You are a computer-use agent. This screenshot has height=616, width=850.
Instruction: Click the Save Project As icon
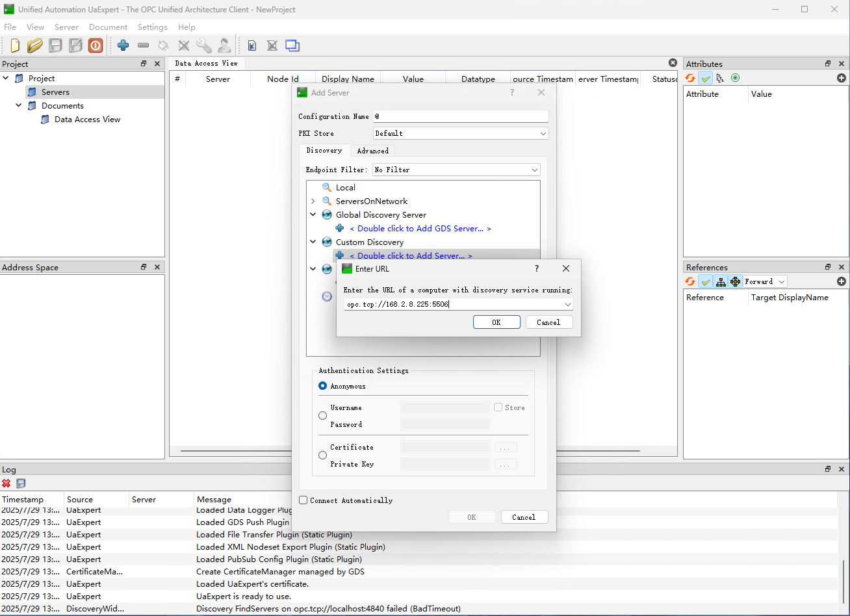click(x=75, y=45)
